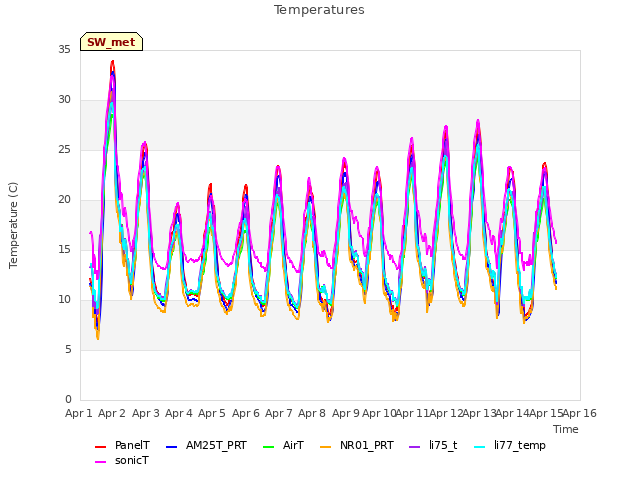Viewport: 640px width, 480px height.
Task: Click the Apr 1 x-axis tick label
Action: (x=78, y=413)
